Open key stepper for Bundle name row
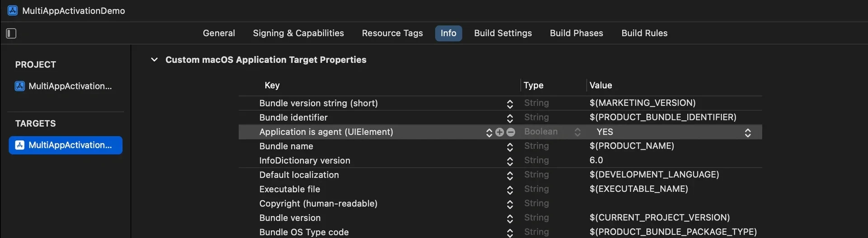Screen dimensions: 868x238 (x=510, y=147)
